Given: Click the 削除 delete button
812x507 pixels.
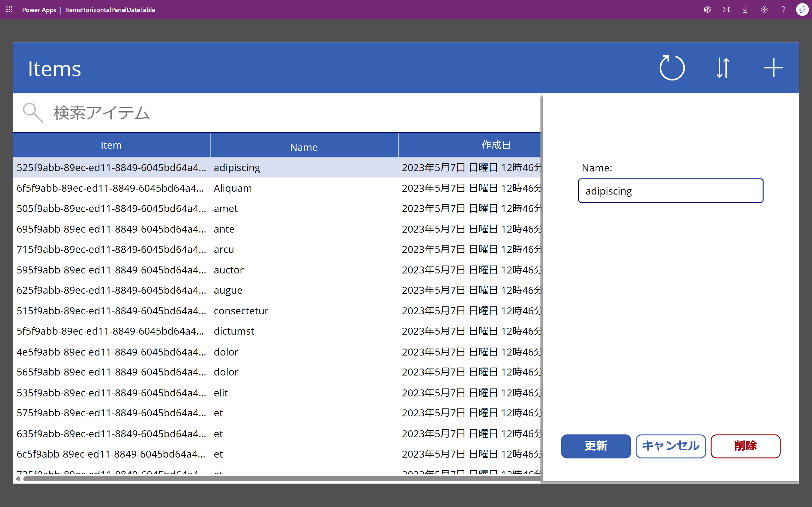Looking at the screenshot, I should (x=745, y=446).
